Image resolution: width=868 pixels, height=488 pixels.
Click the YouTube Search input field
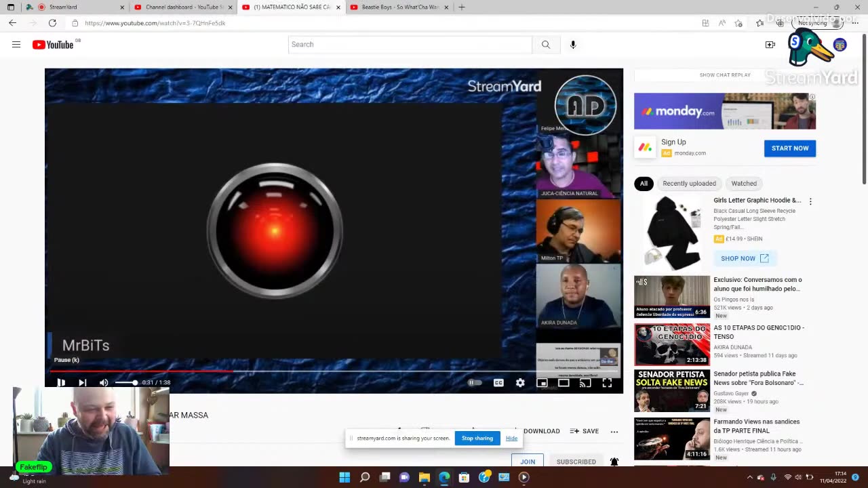(410, 45)
